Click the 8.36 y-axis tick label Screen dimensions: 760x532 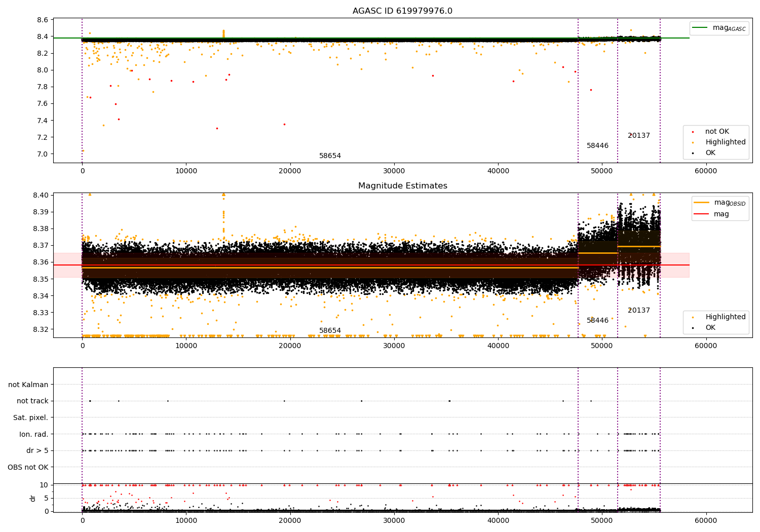41,262
